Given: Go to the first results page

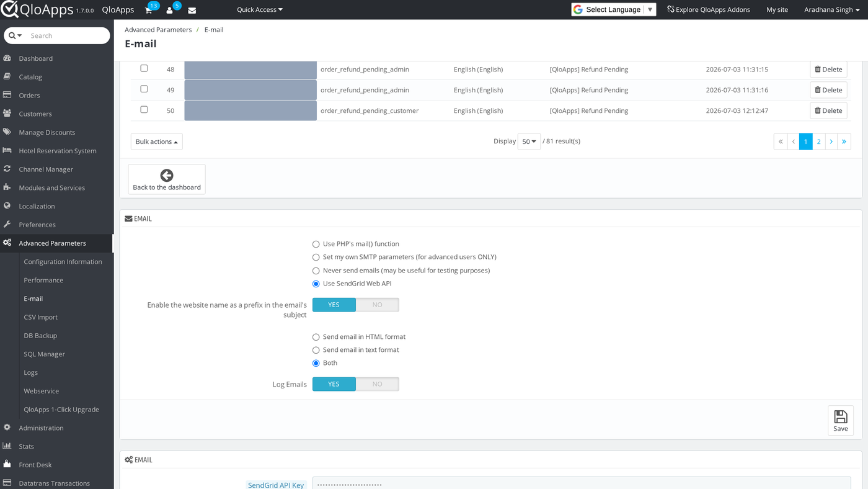Looking at the screenshot, I should click(x=780, y=141).
